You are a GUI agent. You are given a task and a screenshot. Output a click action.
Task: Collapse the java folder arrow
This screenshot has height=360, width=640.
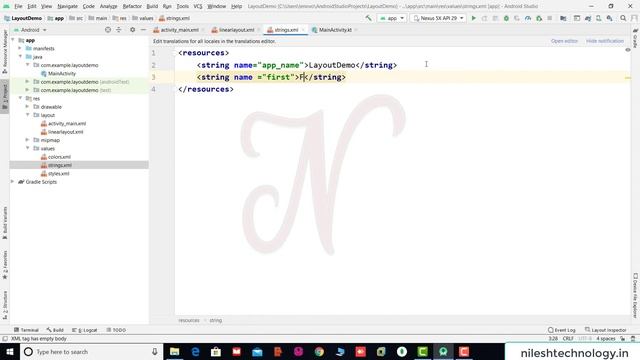pos(20,57)
